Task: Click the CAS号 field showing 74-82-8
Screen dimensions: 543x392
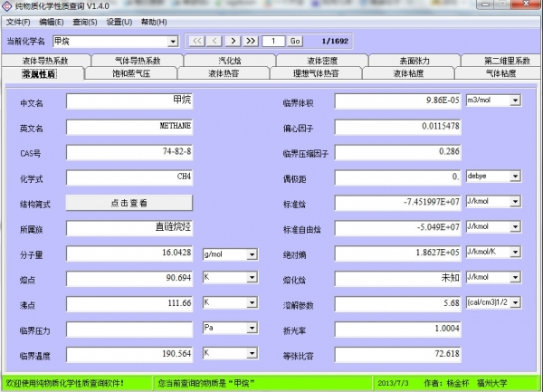Action: point(129,152)
